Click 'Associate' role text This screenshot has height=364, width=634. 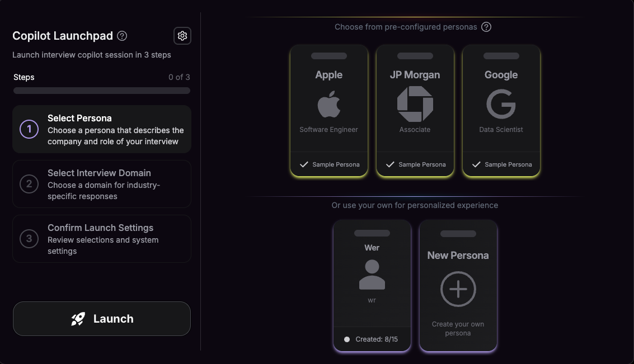[415, 130]
